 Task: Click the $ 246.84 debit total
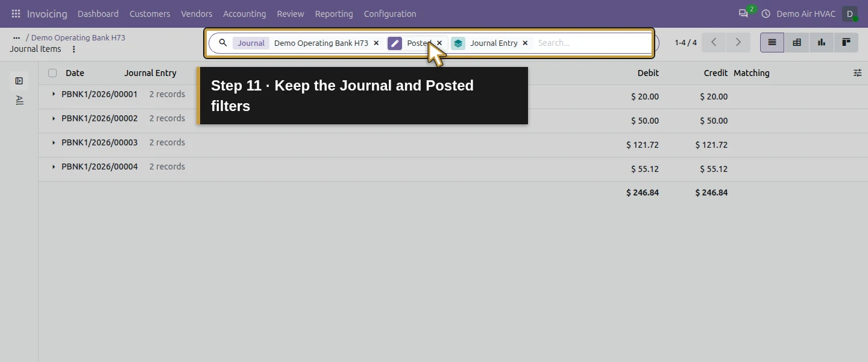(643, 192)
